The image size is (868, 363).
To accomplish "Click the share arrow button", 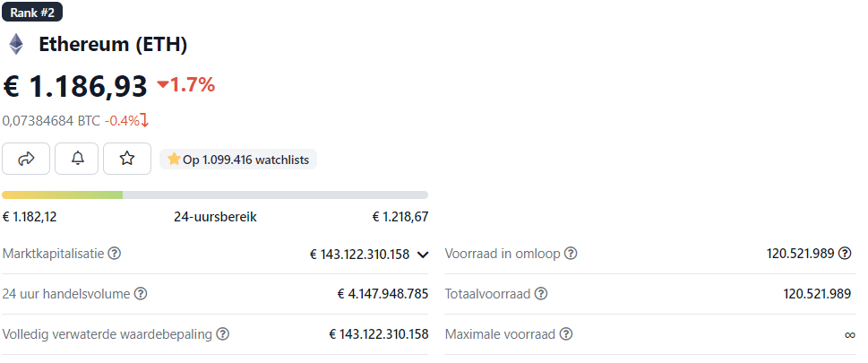I will [x=26, y=159].
